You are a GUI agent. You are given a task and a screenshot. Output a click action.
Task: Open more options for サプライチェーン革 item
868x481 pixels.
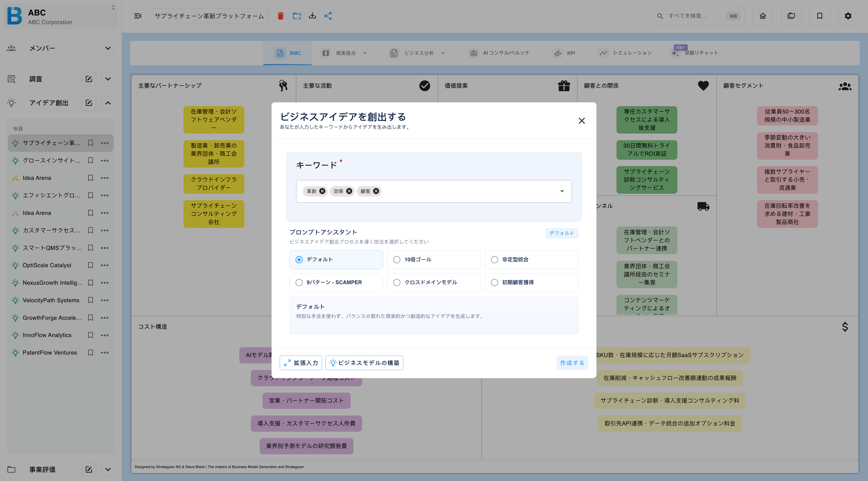tap(105, 143)
